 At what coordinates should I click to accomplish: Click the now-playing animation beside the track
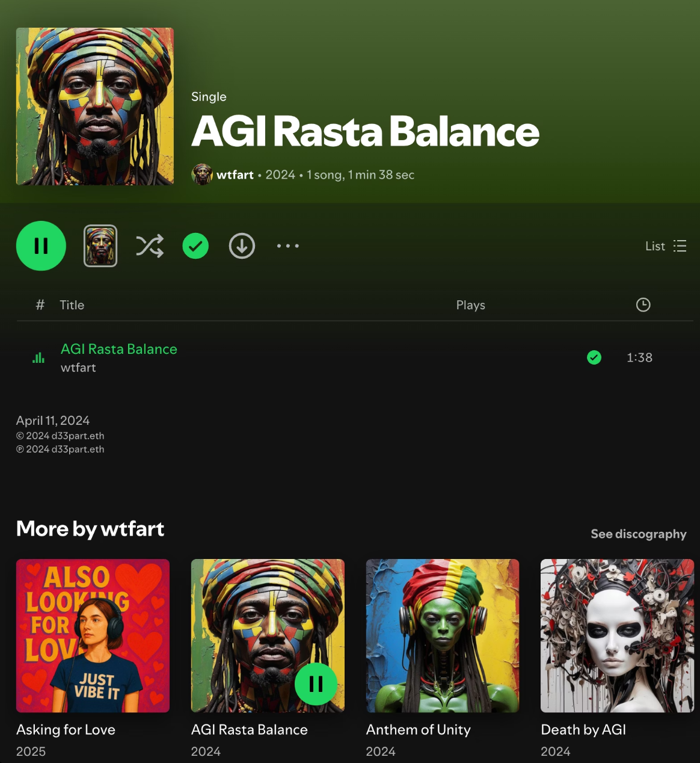pyautogui.click(x=38, y=357)
